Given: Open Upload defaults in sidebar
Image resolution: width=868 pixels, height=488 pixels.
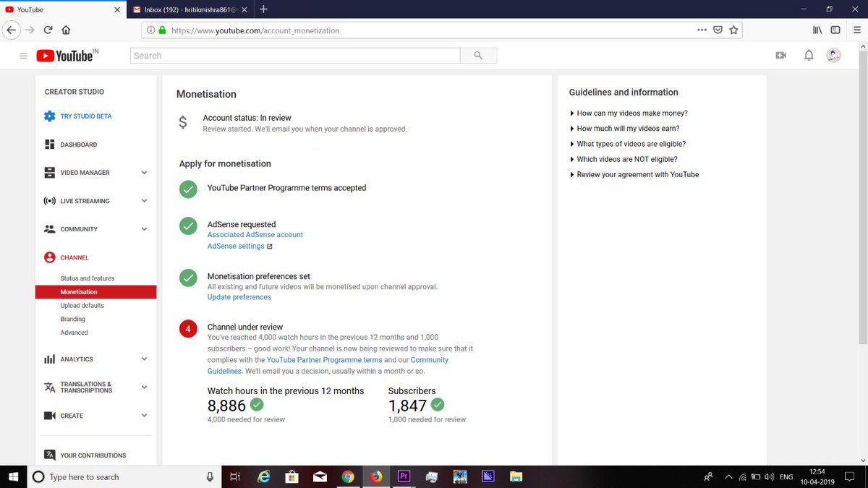Looking at the screenshot, I should 82,306.
